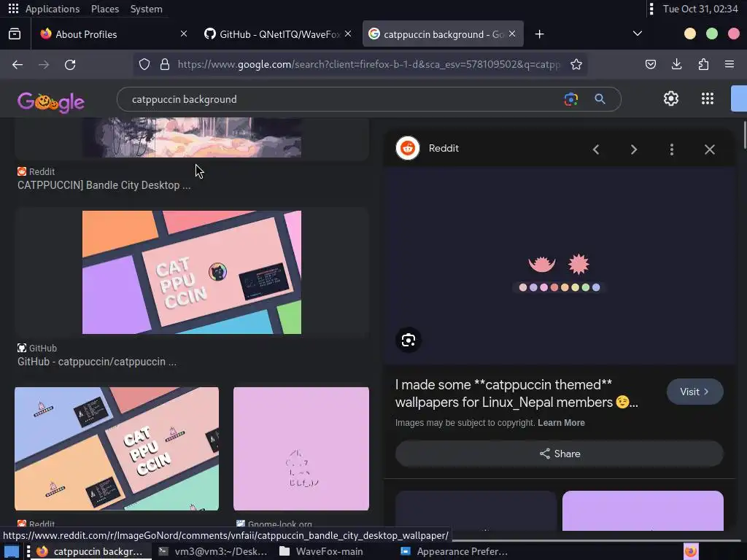This screenshot has height=560, width=747.
Task: Expand the list all tabs dropdown
Action: [x=637, y=34]
